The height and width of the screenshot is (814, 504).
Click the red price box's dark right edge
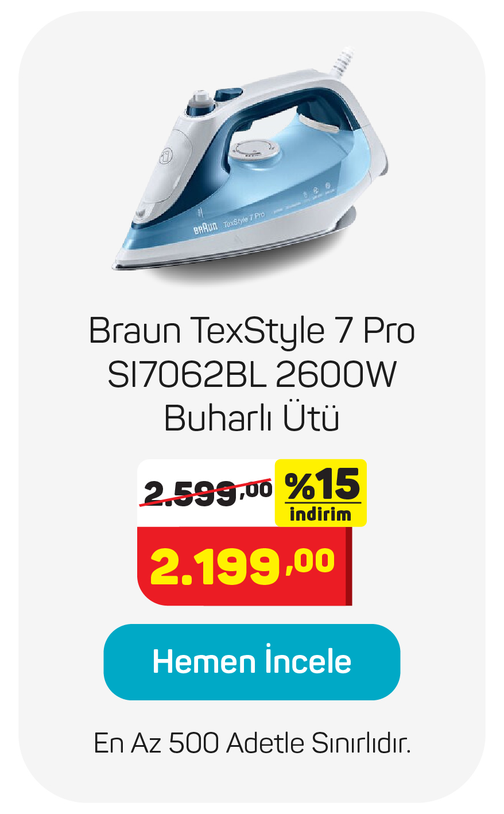[348, 566]
